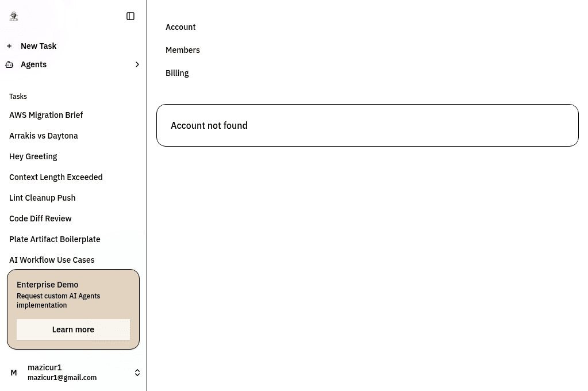Select the Arrakis vs Daytona task
588x391 pixels.
click(x=44, y=136)
